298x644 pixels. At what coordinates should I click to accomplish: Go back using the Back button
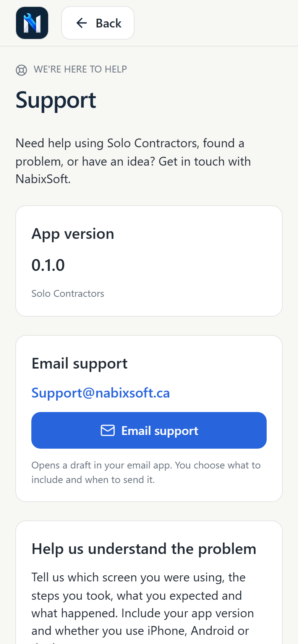[98, 23]
